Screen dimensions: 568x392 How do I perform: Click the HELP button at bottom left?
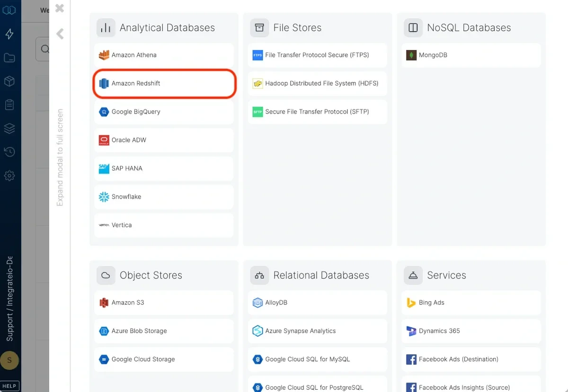tap(10, 385)
